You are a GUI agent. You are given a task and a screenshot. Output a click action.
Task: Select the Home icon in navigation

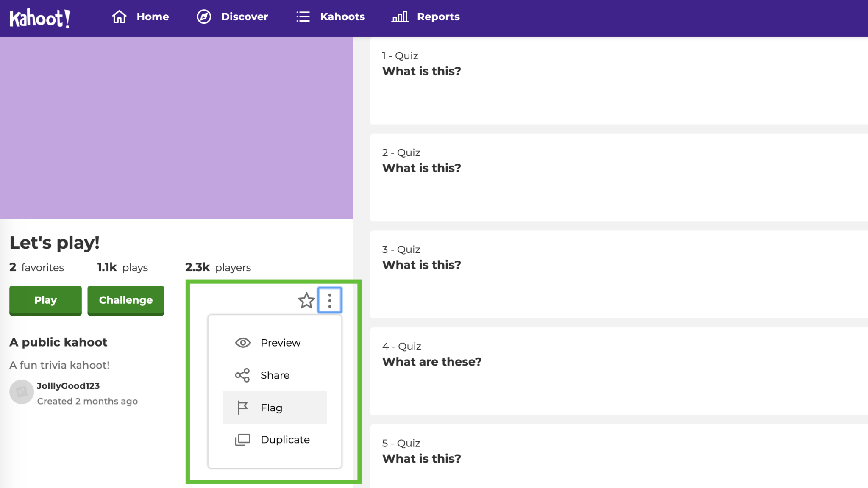point(119,17)
